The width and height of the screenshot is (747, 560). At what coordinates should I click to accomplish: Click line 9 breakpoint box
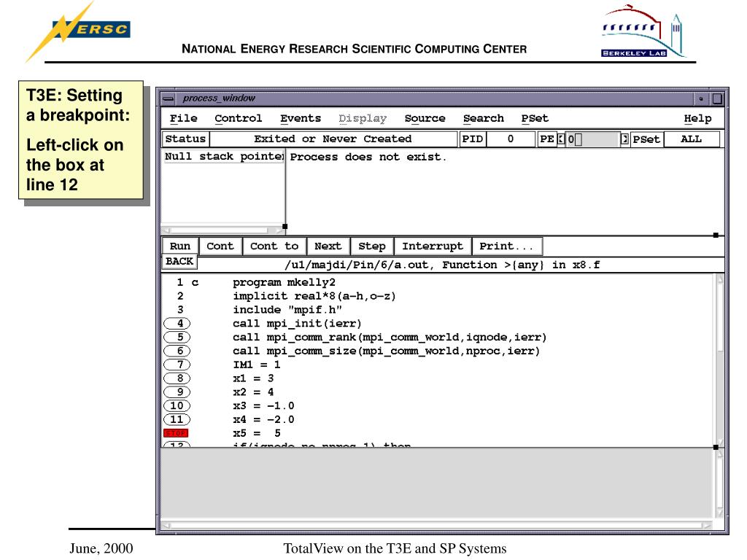[179, 392]
